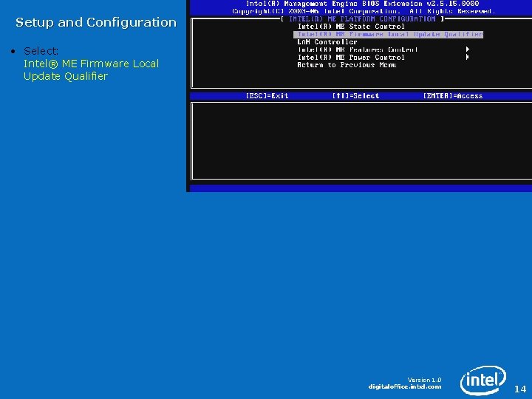
Task: Click the Select: bullet text
Action: tap(41, 51)
